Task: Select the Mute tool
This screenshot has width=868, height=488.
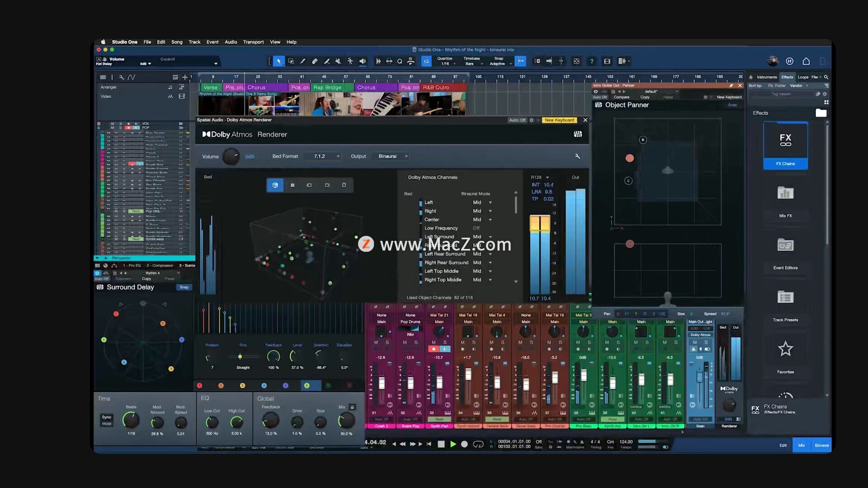Action: pos(338,61)
